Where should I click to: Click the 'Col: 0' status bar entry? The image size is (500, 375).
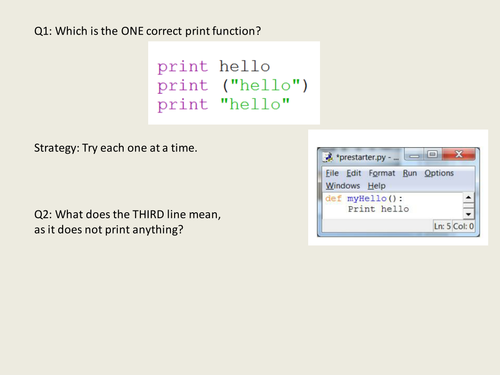click(x=463, y=226)
